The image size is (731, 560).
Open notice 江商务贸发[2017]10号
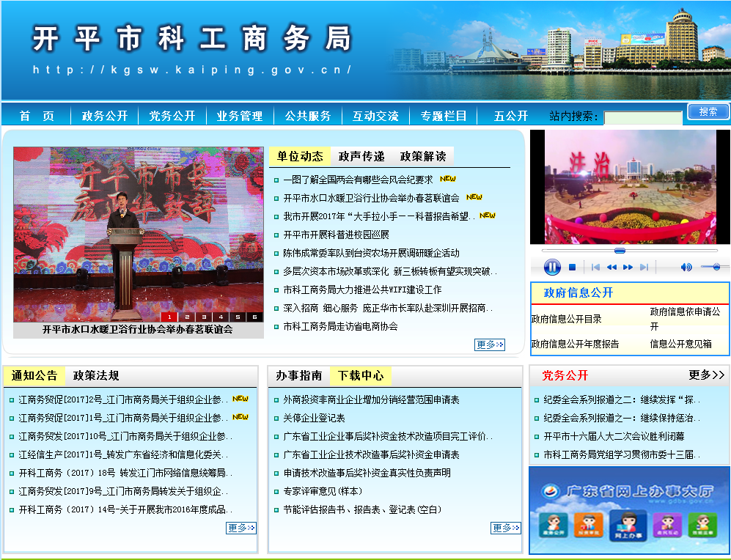125,436
